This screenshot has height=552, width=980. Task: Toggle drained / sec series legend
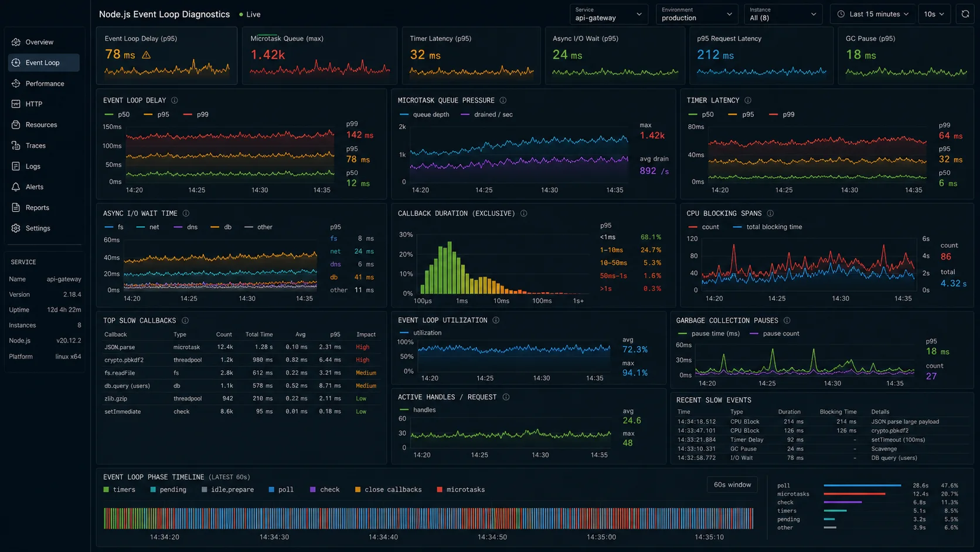coord(487,114)
